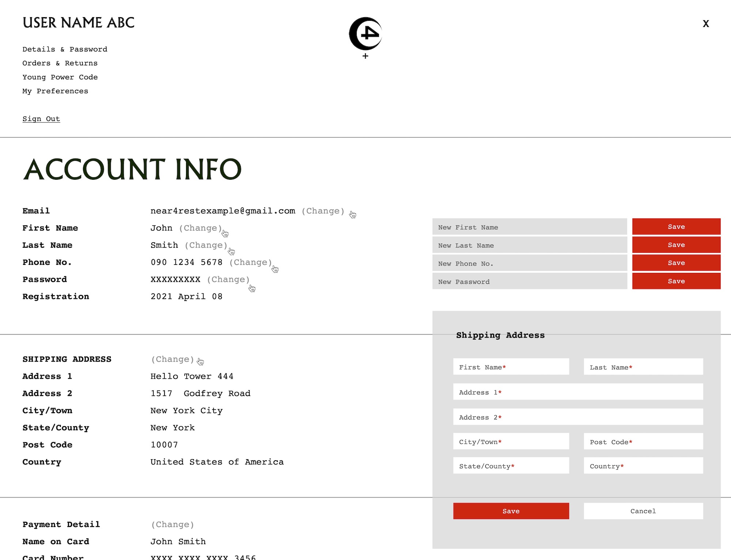731x560 pixels.
Task: Click the city value New York City
Action: (x=186, y=411)
